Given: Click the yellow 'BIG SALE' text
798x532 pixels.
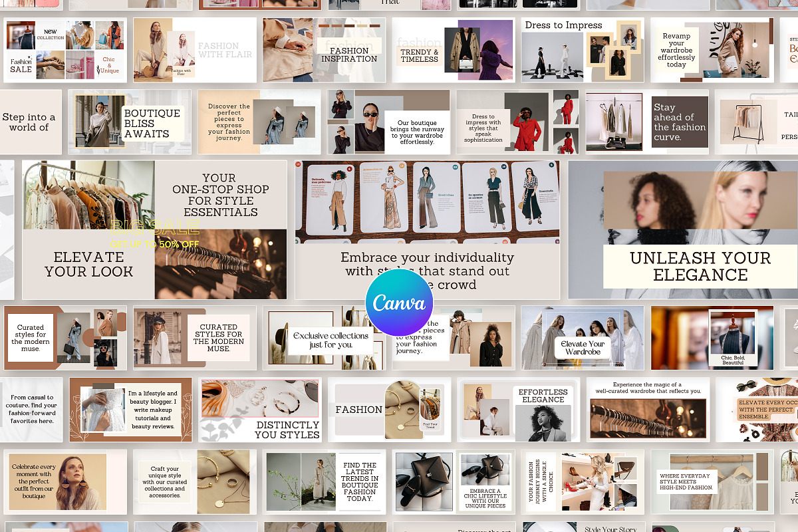Looking at the screenshot, I should [155, 227].
